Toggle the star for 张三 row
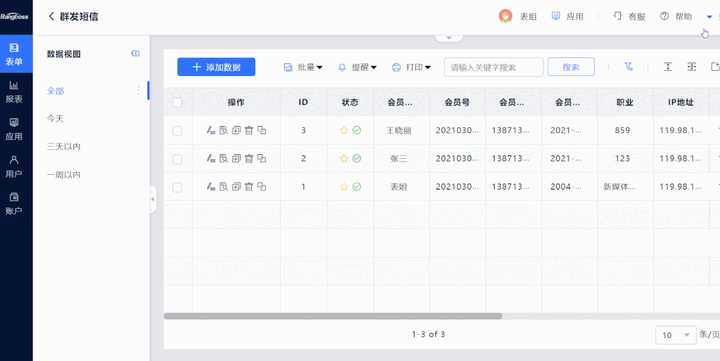 (x=344, y=158)
